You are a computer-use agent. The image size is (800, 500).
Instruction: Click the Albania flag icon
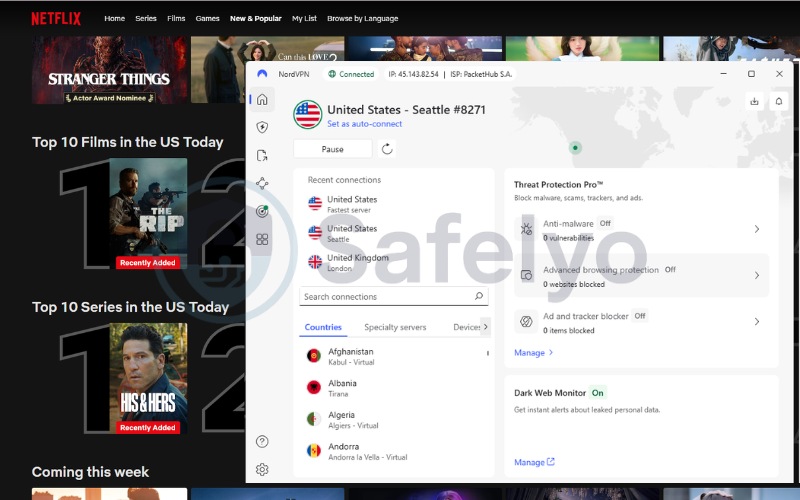(x=314, y=387)
